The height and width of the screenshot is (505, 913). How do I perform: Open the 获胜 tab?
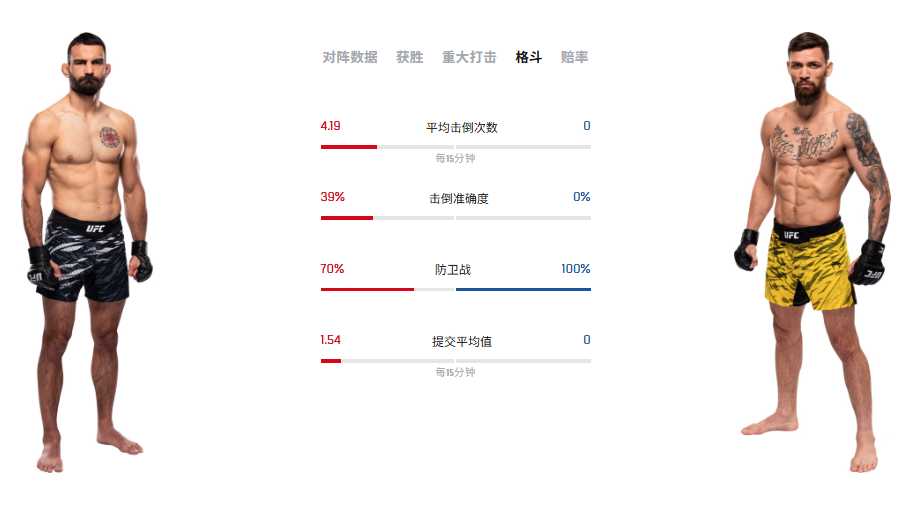(x=409, y=57)
